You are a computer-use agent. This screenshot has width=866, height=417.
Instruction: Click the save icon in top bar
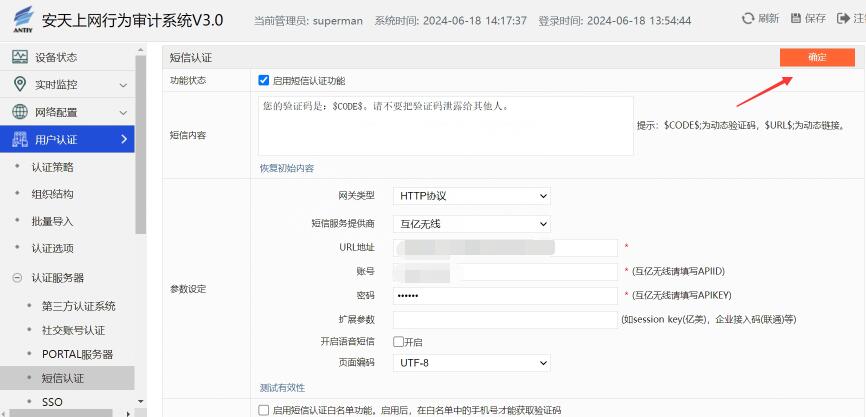[x=796, y=19]
